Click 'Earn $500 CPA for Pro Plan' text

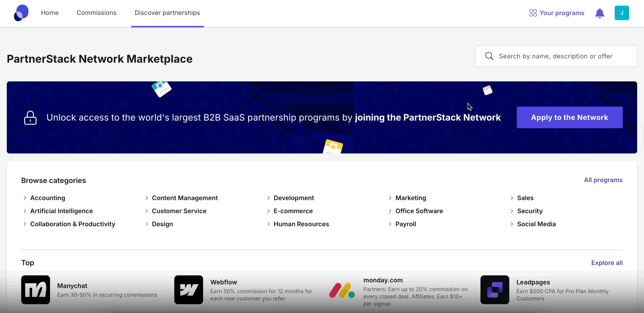pyautogui.click(x=563, y=295)
